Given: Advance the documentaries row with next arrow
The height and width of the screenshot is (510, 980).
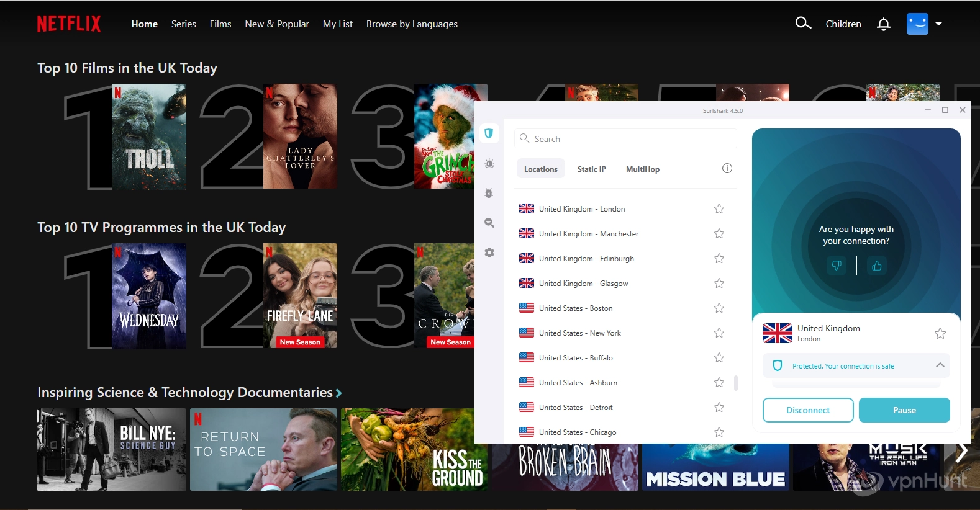Looking at the screenshot, I should coord(962,452).
